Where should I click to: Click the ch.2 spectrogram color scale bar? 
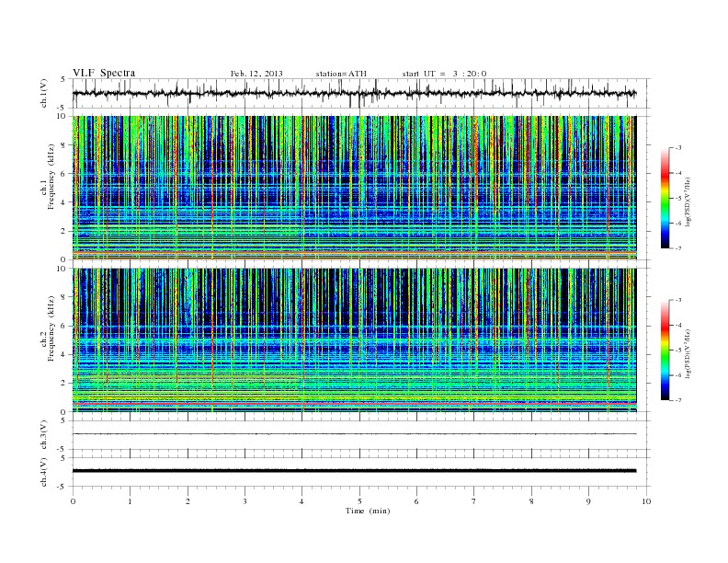tap(665, 350)
